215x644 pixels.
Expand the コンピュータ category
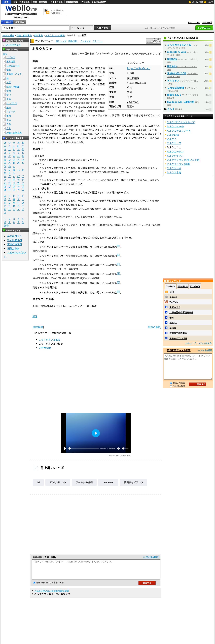tap(4, 66)
